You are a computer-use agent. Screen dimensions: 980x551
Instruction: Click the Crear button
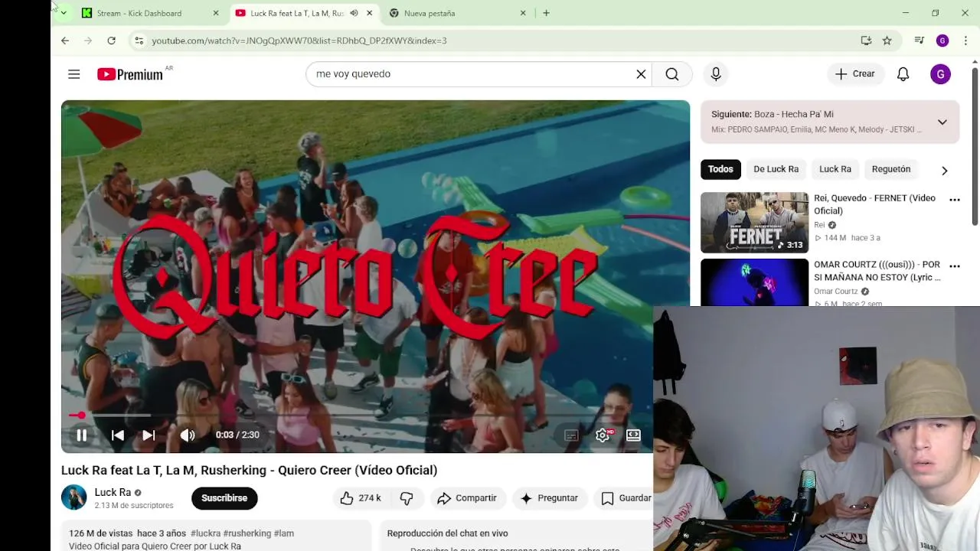click(x=854, y=74)
